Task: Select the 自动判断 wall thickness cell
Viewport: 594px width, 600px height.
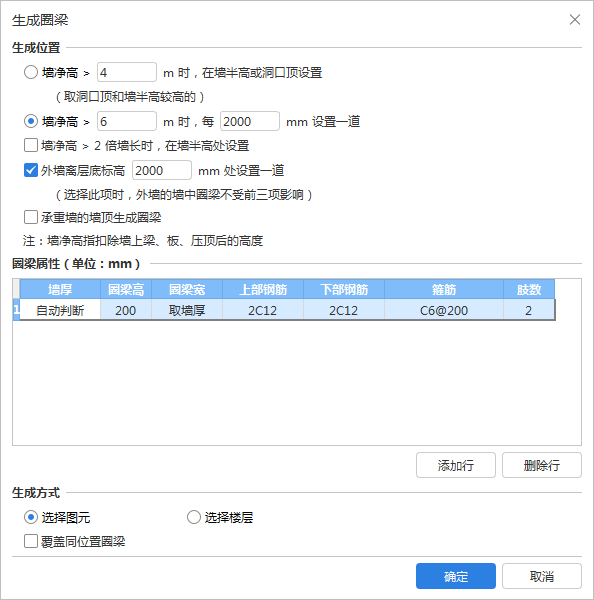Action: coord(60,310)
